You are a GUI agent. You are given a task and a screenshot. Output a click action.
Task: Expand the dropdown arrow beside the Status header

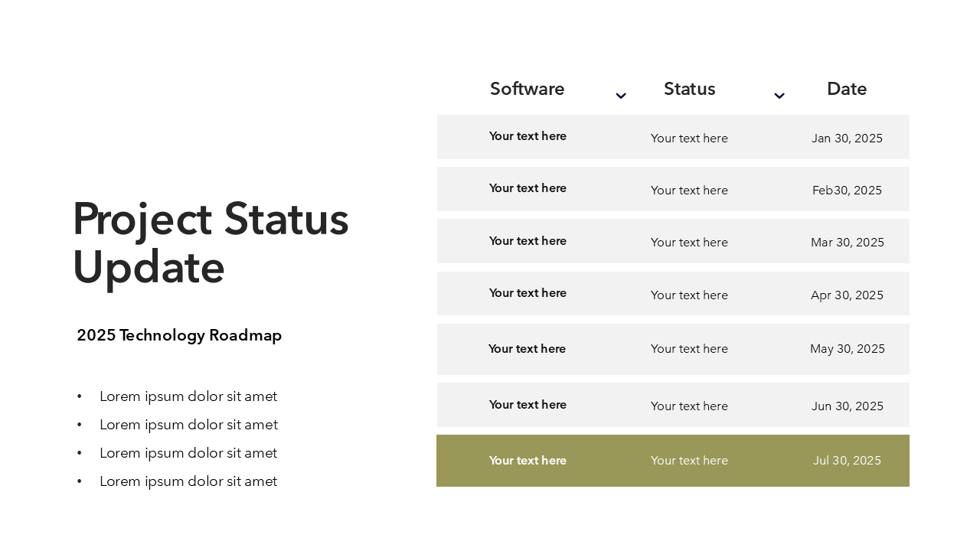tap(779, 96)
